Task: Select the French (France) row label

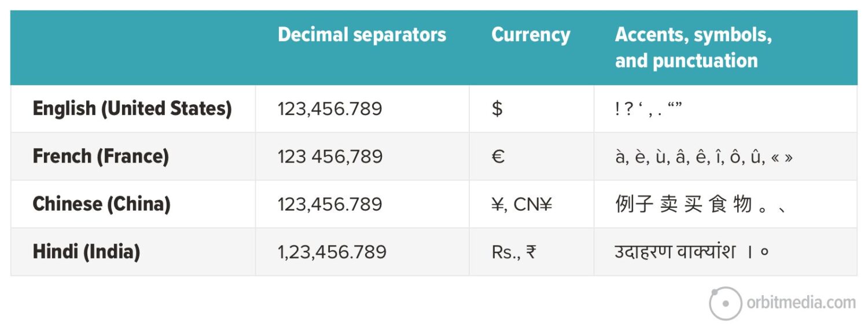Action: pos(101,156)
